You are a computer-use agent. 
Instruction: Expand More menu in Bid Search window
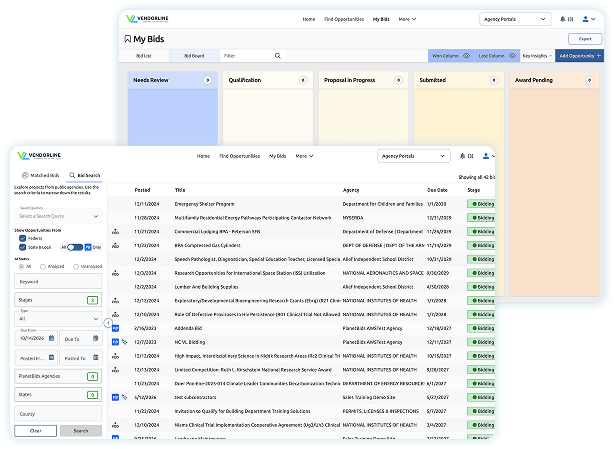(304, 156)
